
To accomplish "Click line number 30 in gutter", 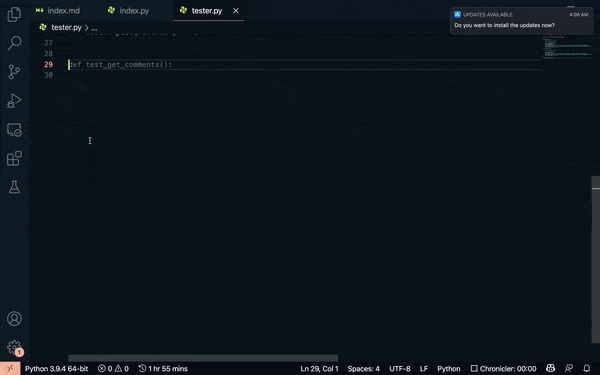I will click(x=48, y=75).
